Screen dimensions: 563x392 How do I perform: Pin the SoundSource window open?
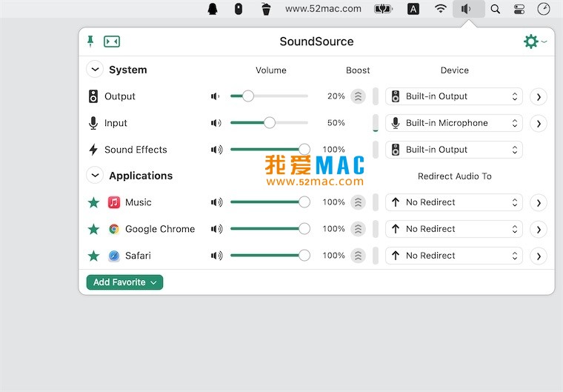pyautogui.click(x=90, y=41)
